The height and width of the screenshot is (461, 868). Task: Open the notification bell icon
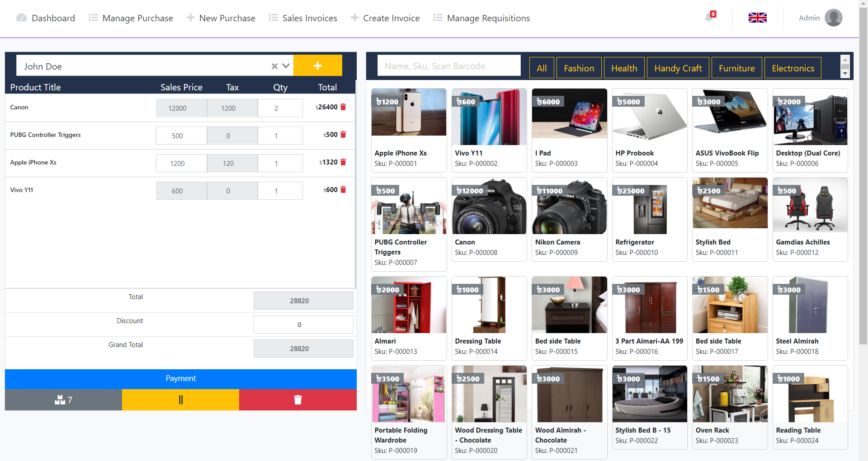click(708, 18)
